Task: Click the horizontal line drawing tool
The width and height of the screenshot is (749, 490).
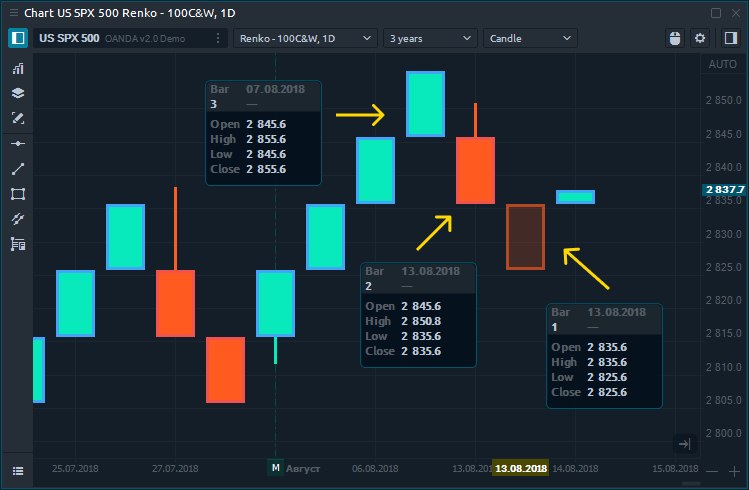Action: [x=18, y=144]
